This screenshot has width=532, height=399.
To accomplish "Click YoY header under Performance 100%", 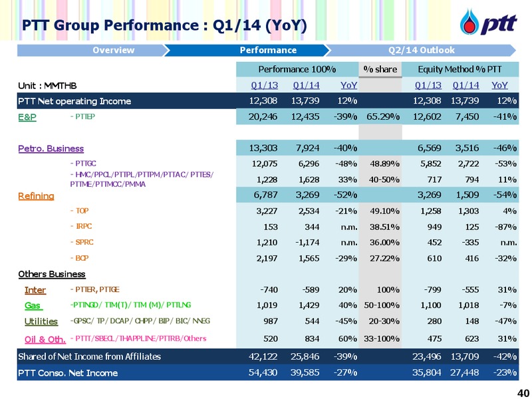I will (348, 85).
